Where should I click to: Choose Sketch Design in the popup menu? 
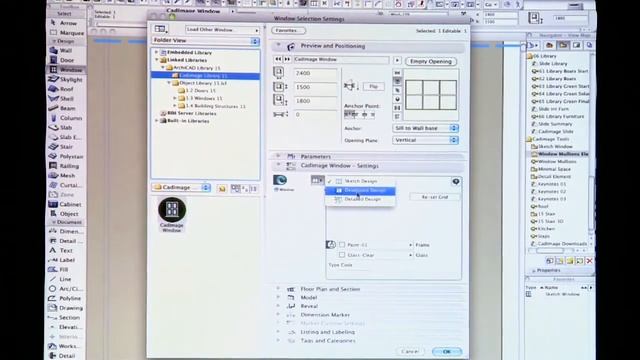[x=360, y=181]
